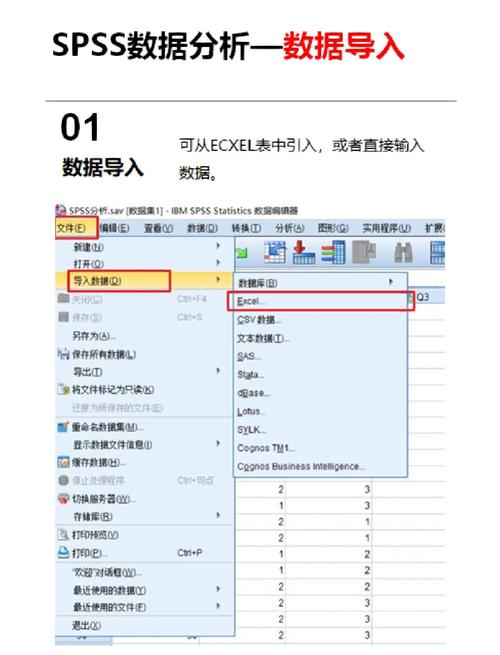Choose dBase... import option
500x655 pixels.
[320, 393]
